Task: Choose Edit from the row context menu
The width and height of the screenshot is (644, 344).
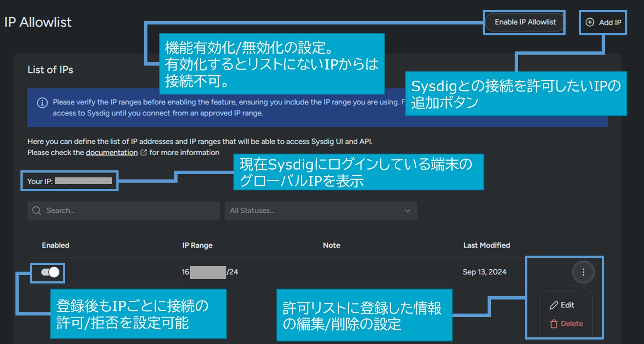Action: (x=567, y=305)
